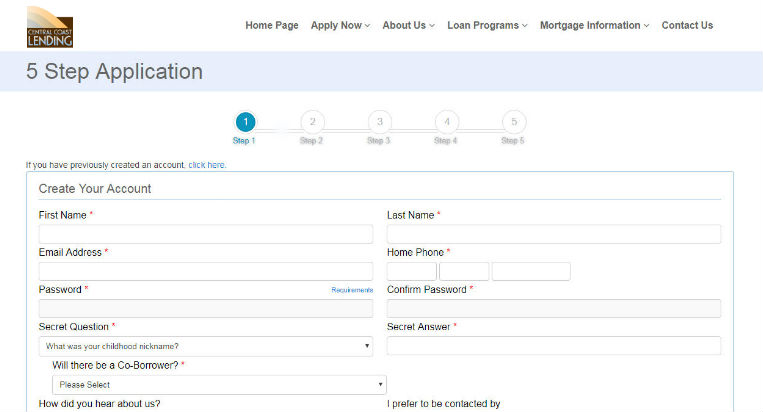
Task: Click the Home Phone last digits box
Action: click(x=531, y=271)
